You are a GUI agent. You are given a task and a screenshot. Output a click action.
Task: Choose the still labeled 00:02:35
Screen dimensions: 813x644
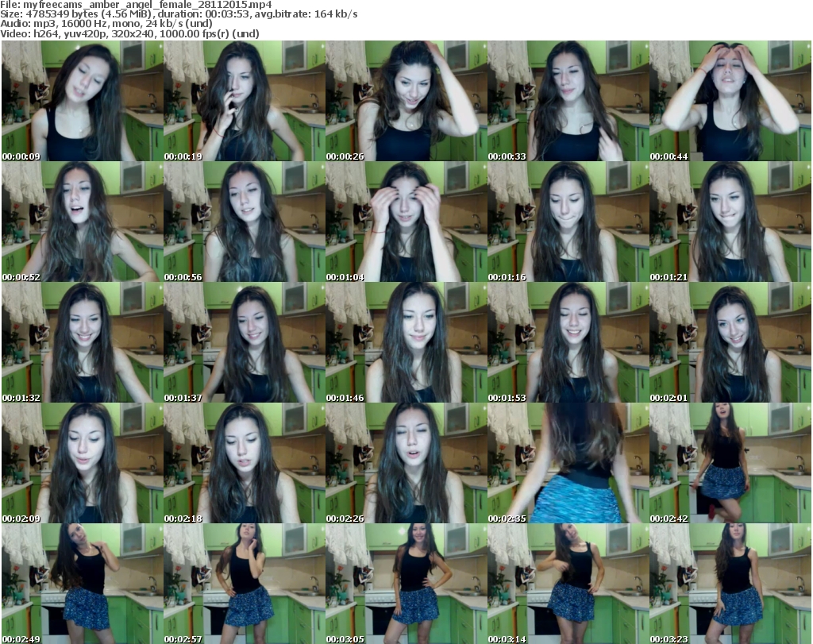point(568,463)
